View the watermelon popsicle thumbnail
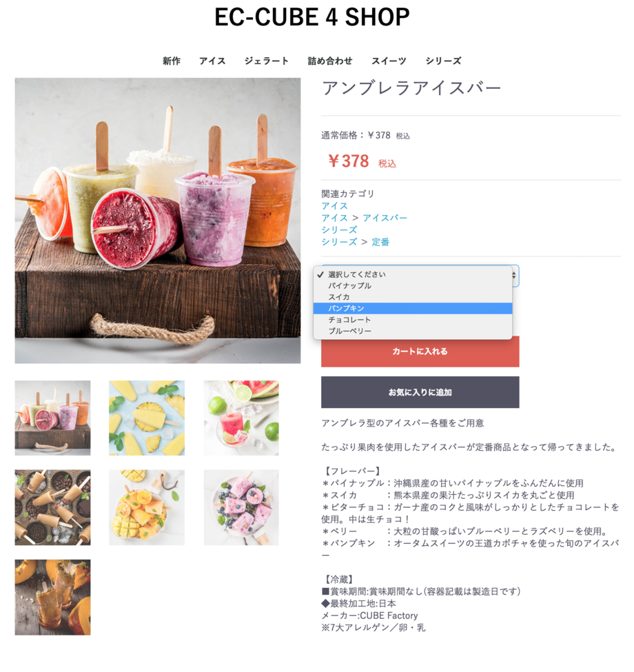The height and width of the screenshot is (672, 634). (241, 418)
